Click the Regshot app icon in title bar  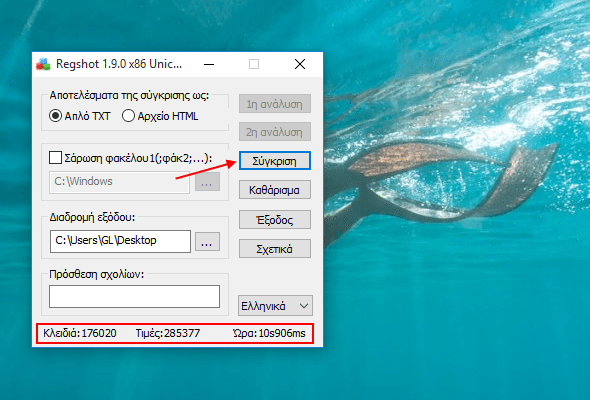tap(43, 64)
